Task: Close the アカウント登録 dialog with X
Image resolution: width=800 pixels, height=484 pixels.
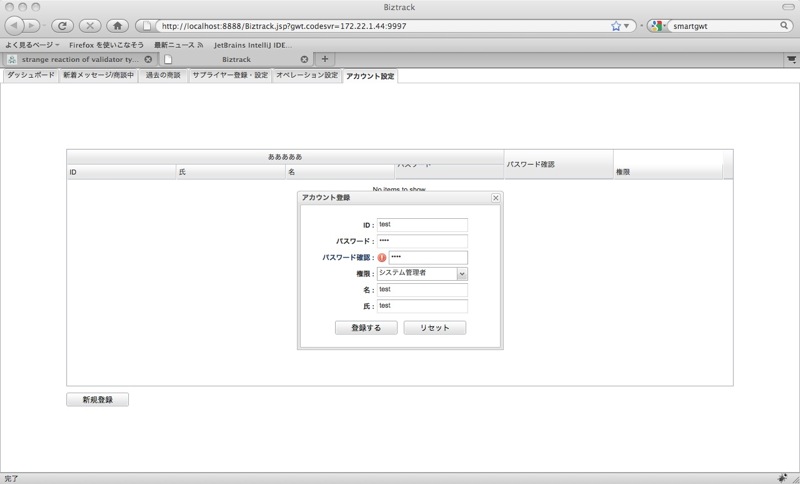Action: click(x=495, y=198)
